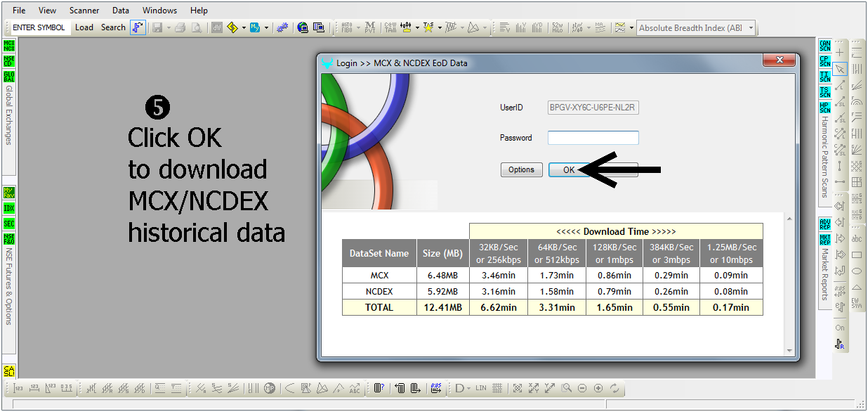
Task: Click scroll-up arrow of download table pane
Action: click(789, 219)
